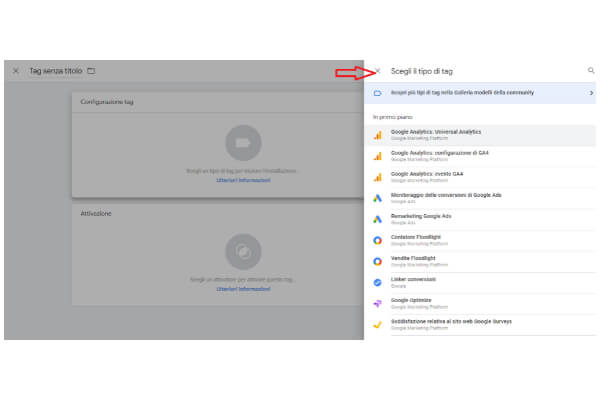Select Google Surveys site satisfaction tag type
Image resolution: width=600 pixels, height=400 pixels.
tap(481, 325)
